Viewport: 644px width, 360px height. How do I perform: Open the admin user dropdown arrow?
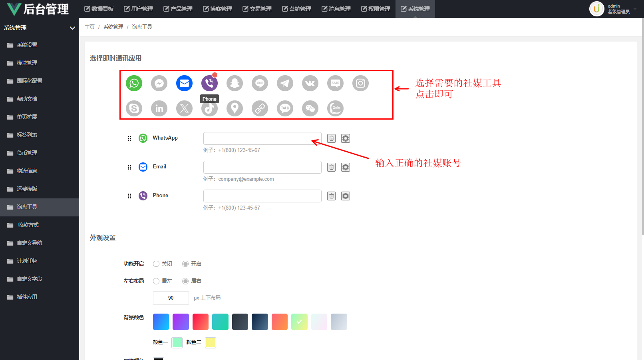pos(635,9)
